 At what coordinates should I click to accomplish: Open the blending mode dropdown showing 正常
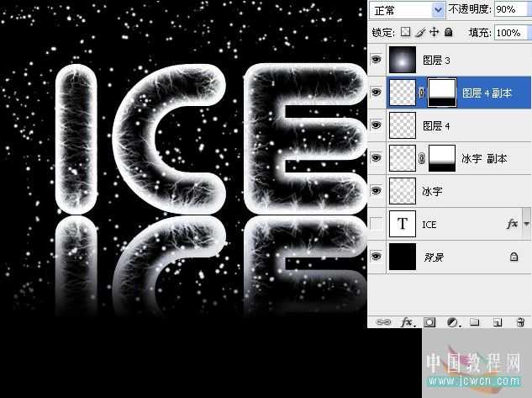coord(407,10)
